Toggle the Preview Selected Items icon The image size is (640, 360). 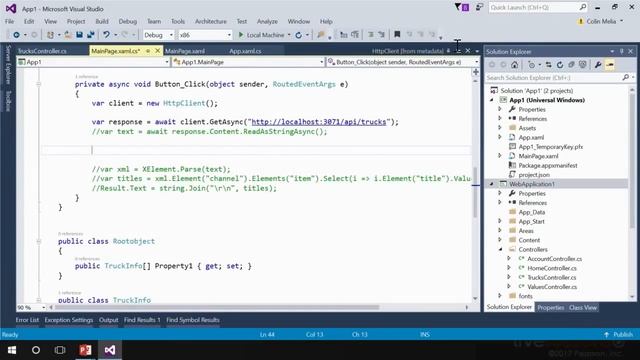[610, 64]
